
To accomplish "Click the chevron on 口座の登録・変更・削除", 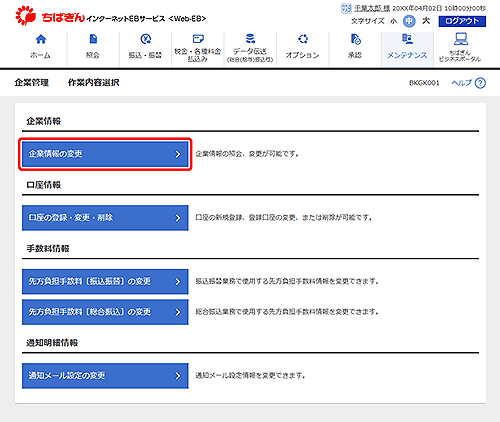I will click(x=178, y=218).
